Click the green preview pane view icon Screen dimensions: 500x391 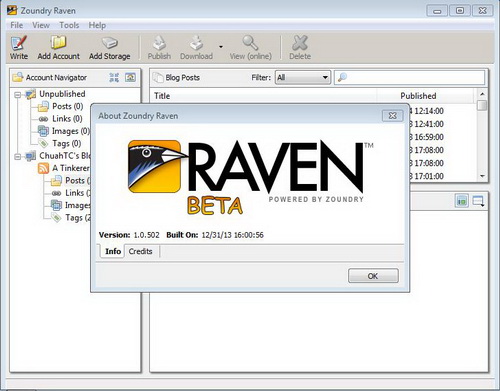(462, 201)
